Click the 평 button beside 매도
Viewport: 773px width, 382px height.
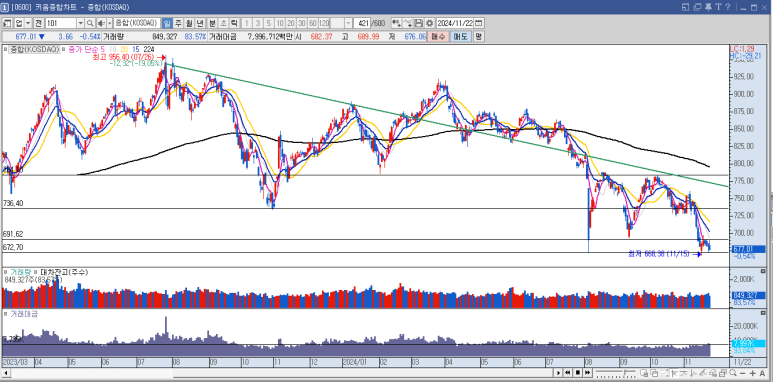[479, 36]
